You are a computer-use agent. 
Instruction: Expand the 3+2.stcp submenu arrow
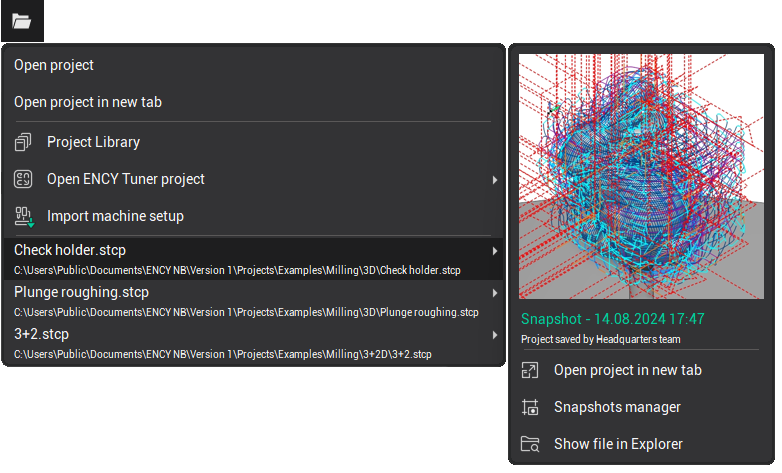point(495,335)
